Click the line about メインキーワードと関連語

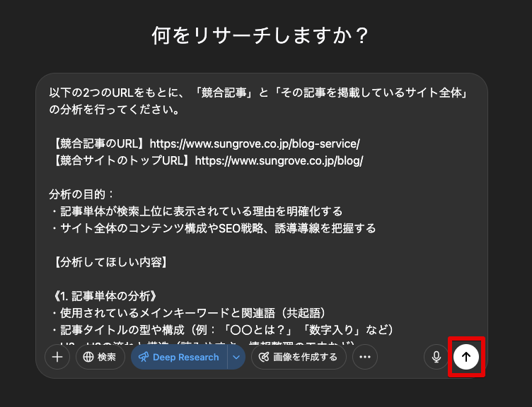click(188, 313)
